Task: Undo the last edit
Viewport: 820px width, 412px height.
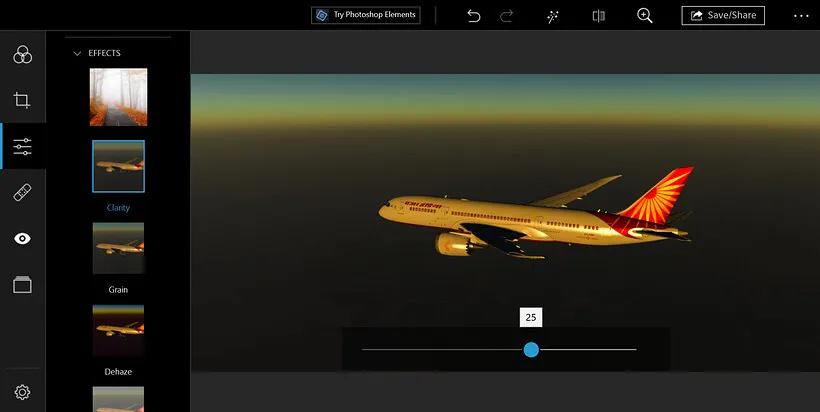Action: coord(474,15)
